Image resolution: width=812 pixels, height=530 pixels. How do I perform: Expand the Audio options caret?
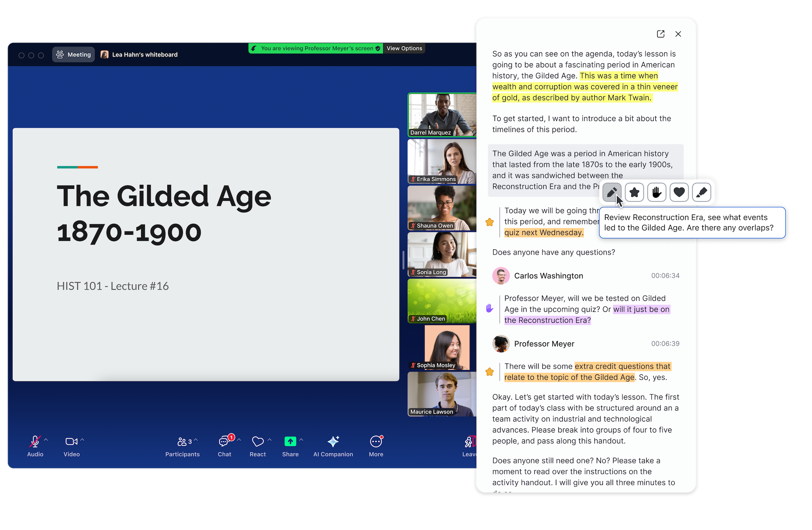point(46,440)
